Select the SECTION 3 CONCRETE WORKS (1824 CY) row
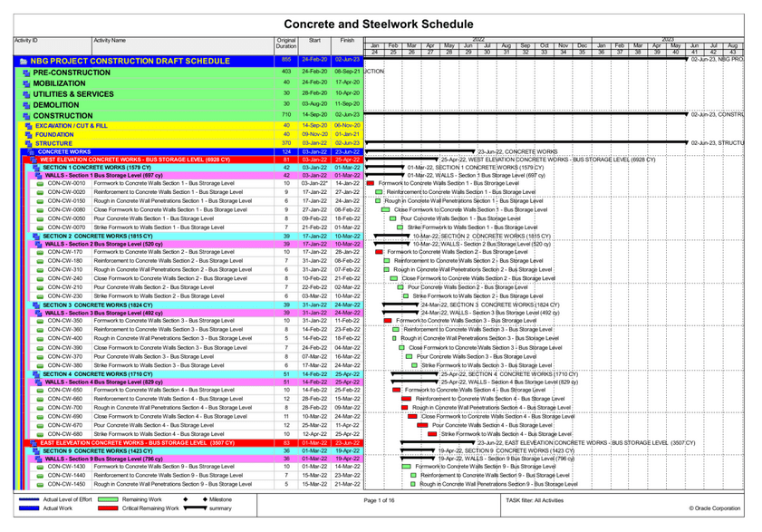The width and height of the screenshot is (762, 532). (x=196, y=305)
